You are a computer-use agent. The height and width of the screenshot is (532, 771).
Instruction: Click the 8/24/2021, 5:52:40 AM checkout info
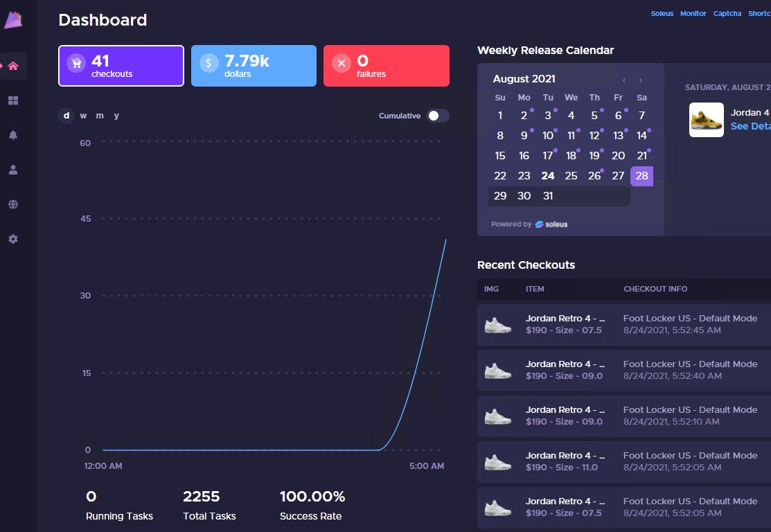click(672, 375)
